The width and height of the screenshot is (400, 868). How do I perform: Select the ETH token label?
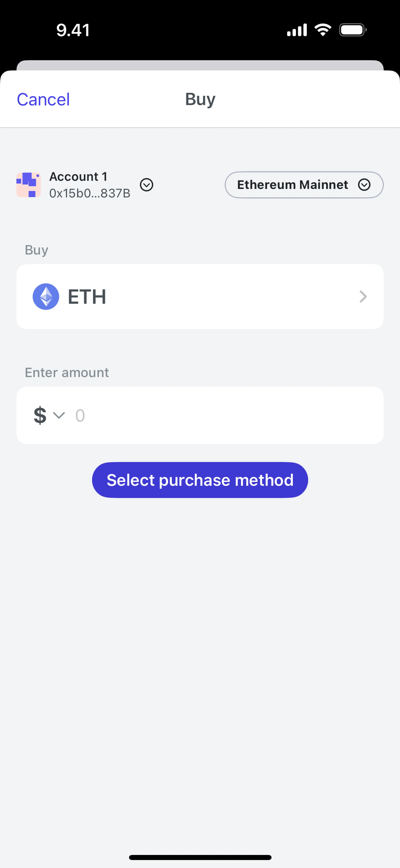point(87,297)
